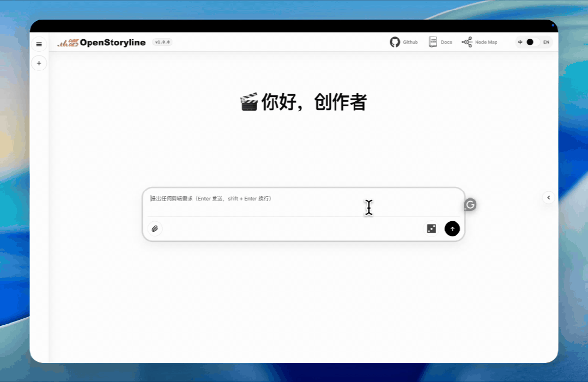Click the floating G icon beside input box
Screen dimensions: 588x382
[x=469, y=204]
